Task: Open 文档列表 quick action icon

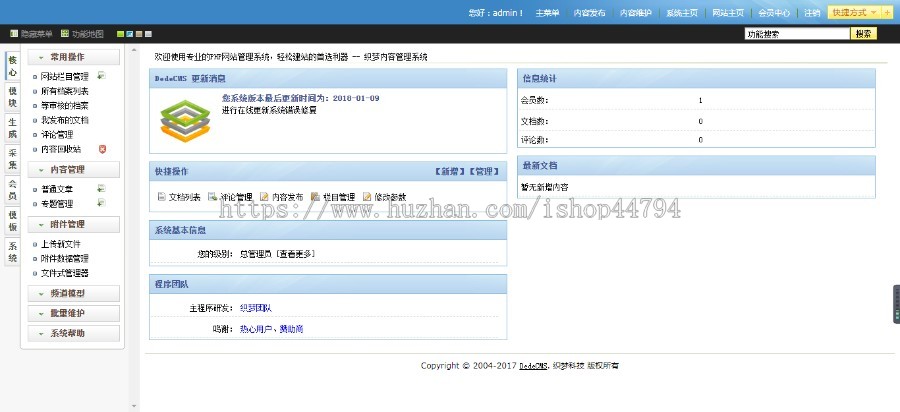Action: point(161,196)
